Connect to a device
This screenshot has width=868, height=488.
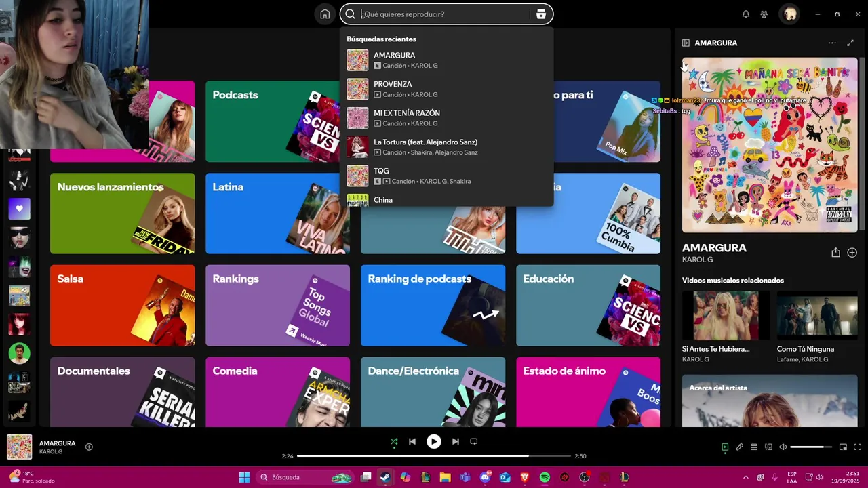pyautogui.click(x=768, y=447)
